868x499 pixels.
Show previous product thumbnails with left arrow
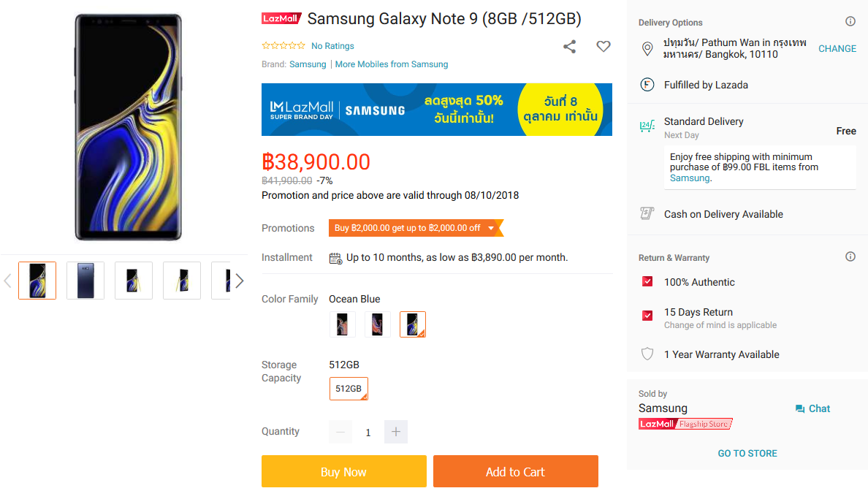tap(7, 281)
